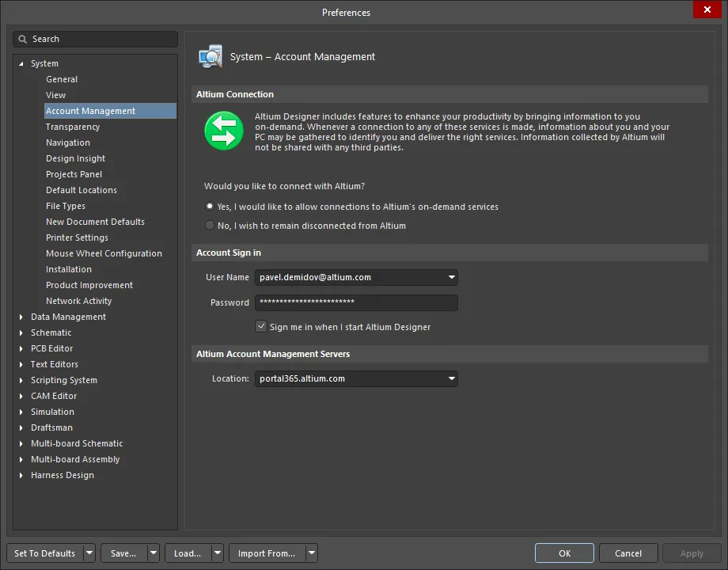Click the Save... button

coord(123,553)
